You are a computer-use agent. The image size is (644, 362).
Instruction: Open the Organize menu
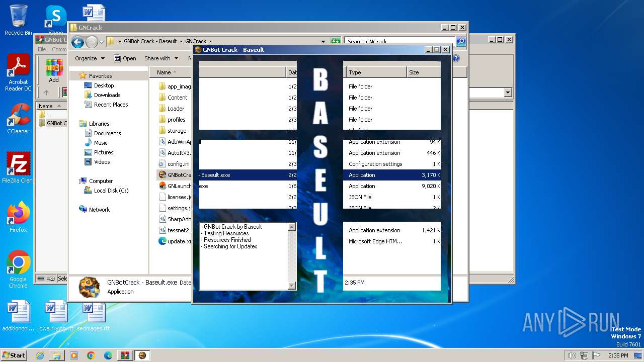[90, 58]
